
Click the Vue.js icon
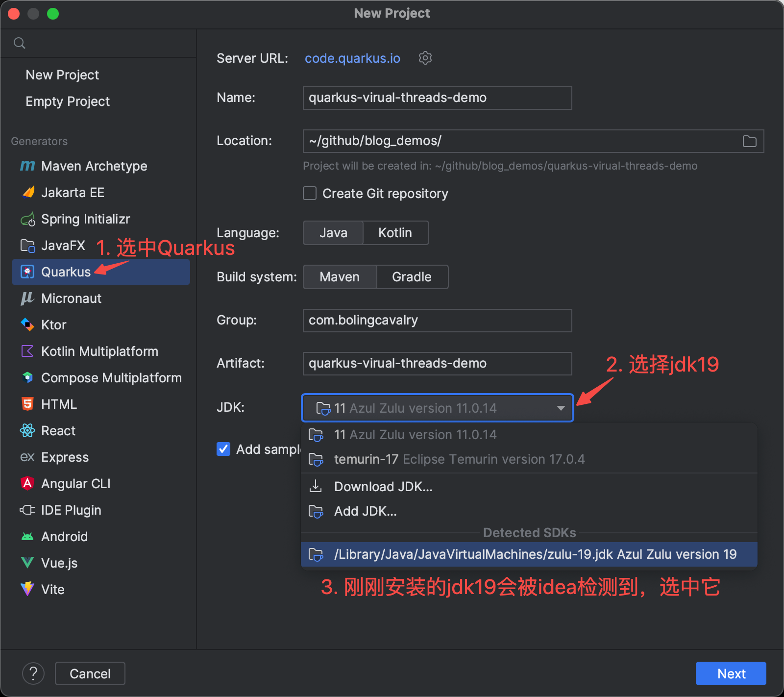(x=27, y=563)
